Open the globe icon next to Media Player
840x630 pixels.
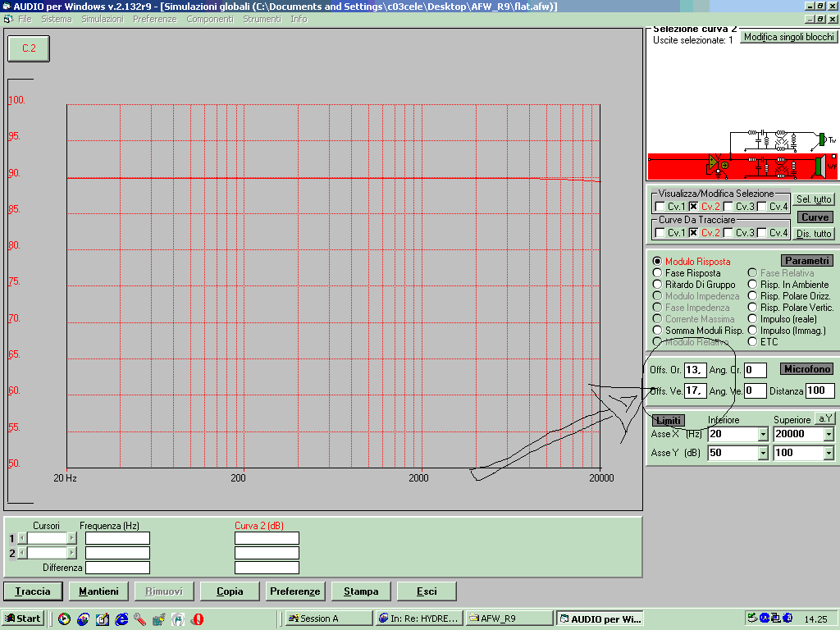[83, 619]
